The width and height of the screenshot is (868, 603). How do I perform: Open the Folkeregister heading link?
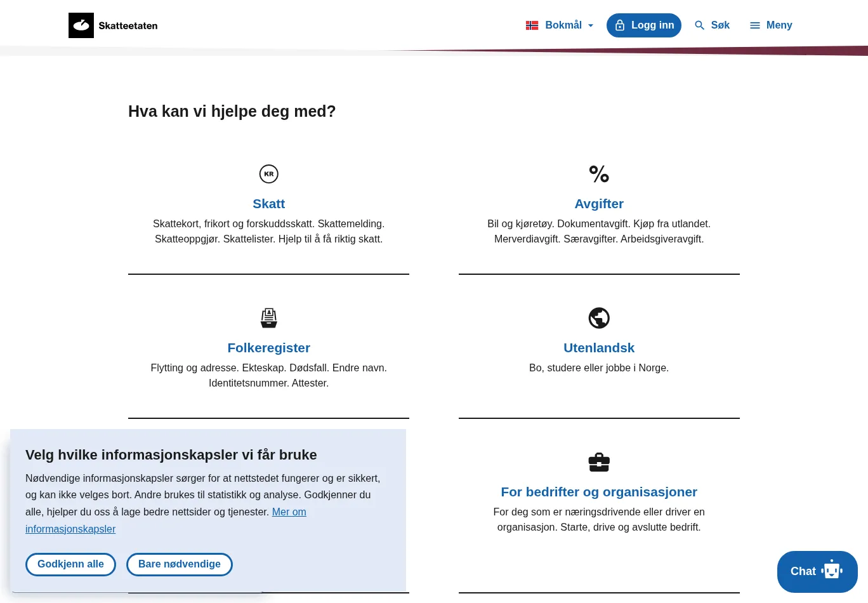pos(269,348)
